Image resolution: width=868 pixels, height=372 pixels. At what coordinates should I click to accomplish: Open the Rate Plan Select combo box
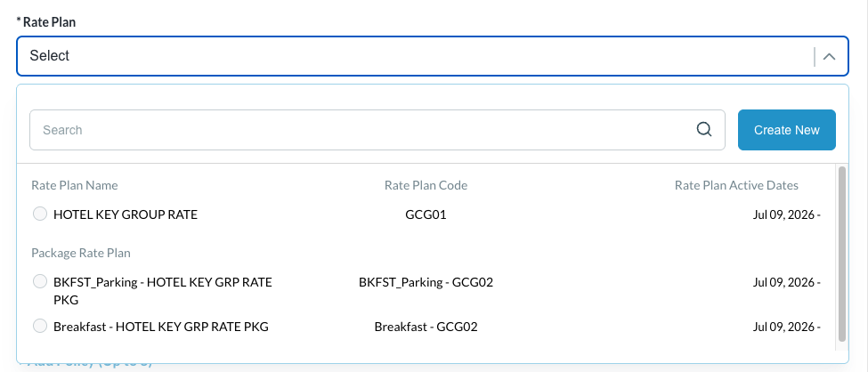pyautogui.click(x=433, y=56)
